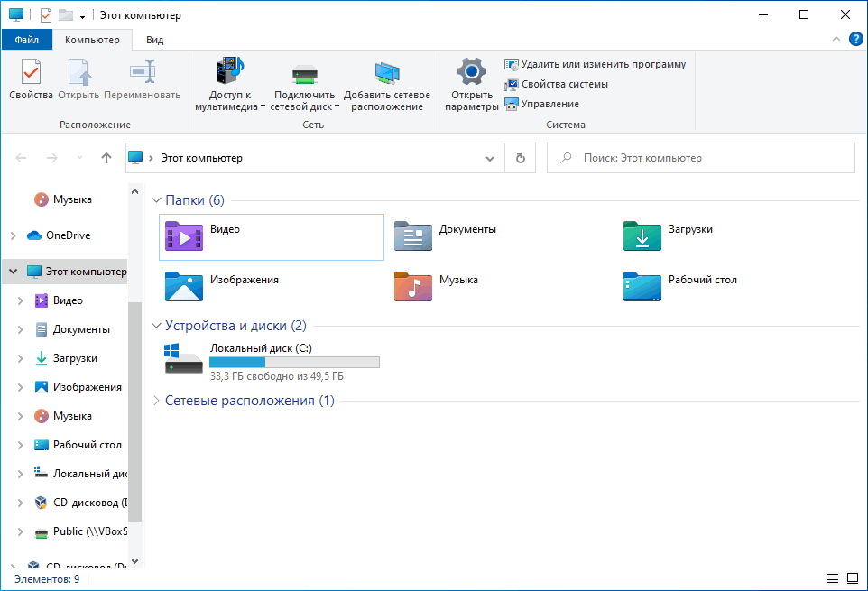This screenshot has height=591, width=868.
Task: Select Public (\\VBoxS network drive in tree
Action: pos(81,531)
